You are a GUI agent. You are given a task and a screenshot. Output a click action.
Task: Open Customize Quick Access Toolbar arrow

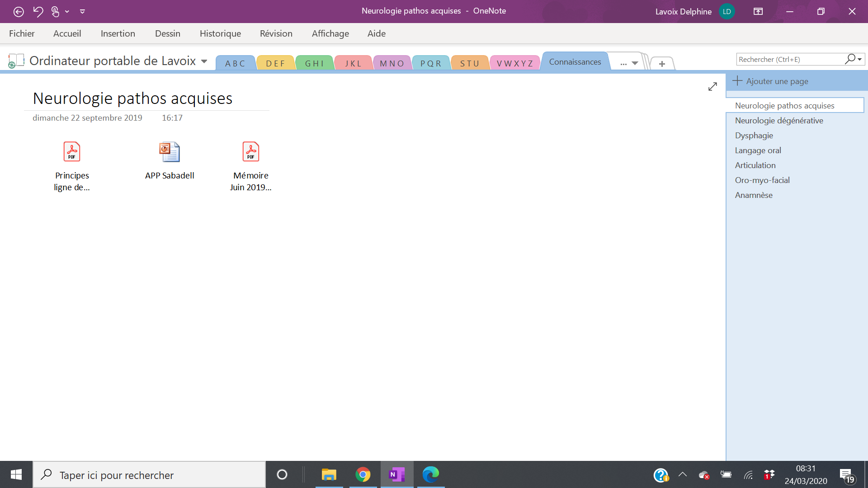click(x=82, y=12)
